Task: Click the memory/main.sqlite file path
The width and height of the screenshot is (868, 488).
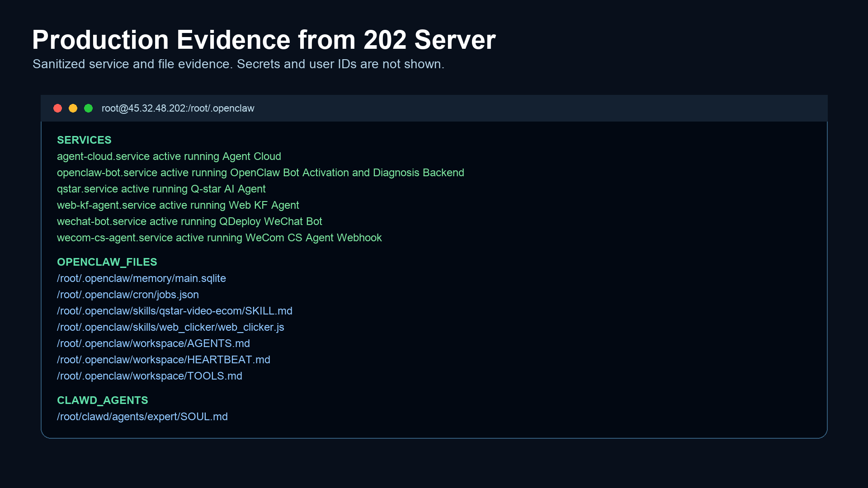Action: pos(142,278)
